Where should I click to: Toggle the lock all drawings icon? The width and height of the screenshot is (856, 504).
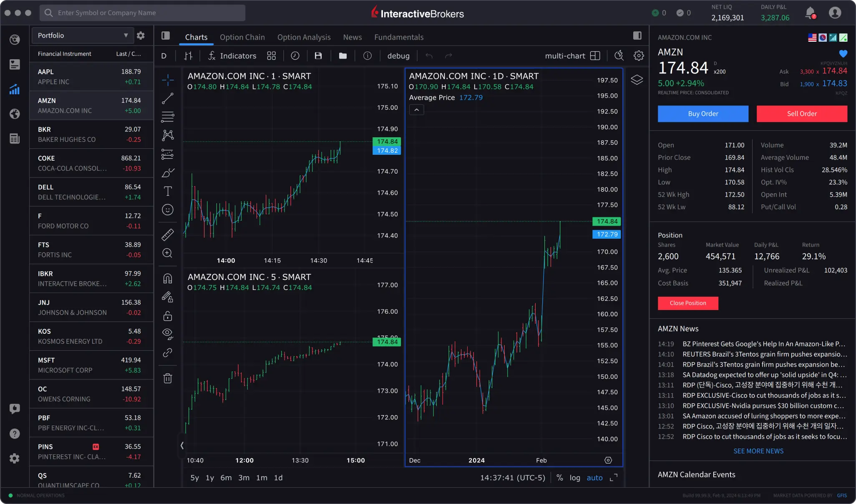coord(167,316)
